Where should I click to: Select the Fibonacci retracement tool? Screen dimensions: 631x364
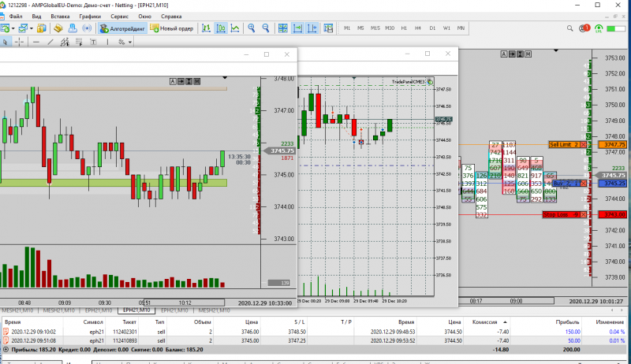79,42
